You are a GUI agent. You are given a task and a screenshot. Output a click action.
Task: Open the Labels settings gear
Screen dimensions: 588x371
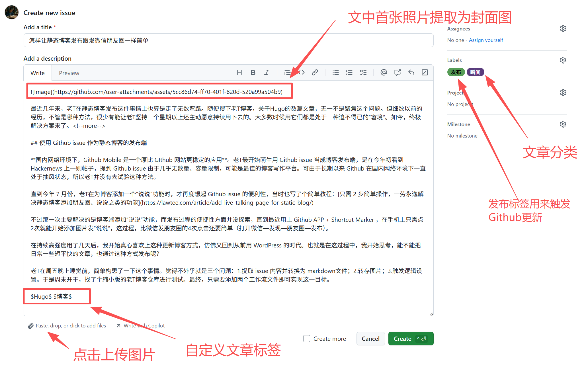pyautogui.click(x=563, y=60)
